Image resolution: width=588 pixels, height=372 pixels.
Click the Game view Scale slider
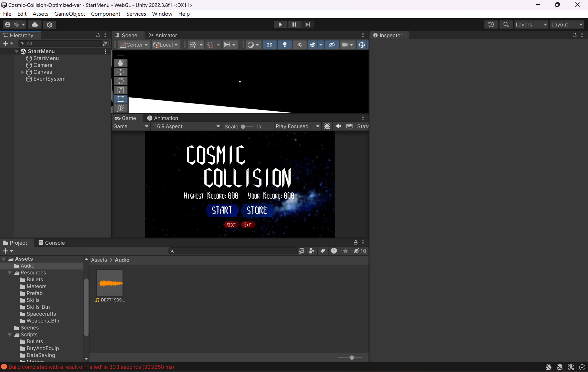click(243, 126)
